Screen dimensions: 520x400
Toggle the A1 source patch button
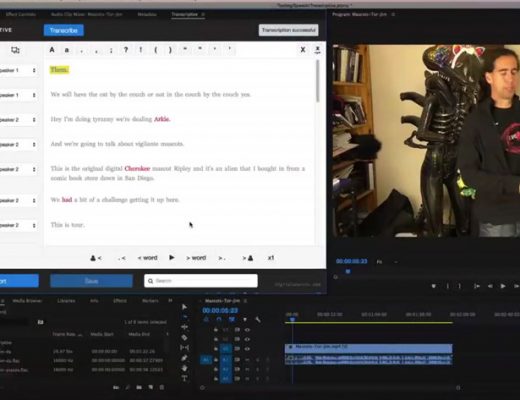pos(206,360)
